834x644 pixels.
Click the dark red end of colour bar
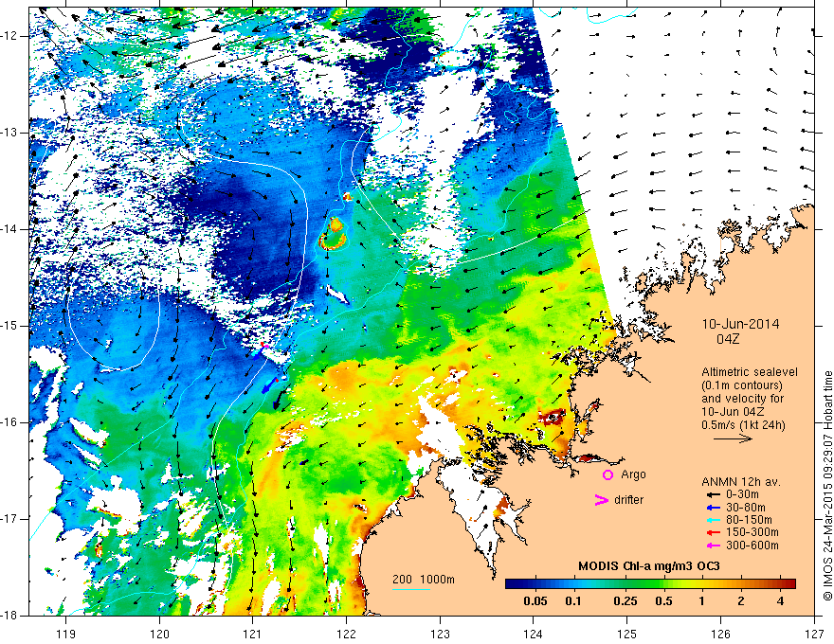tap(791, 584)
